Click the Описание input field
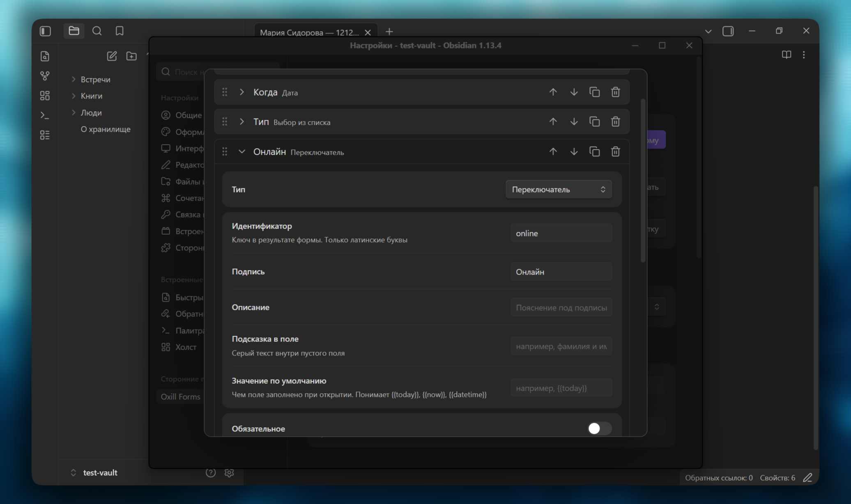 click(x=561, y=307)
